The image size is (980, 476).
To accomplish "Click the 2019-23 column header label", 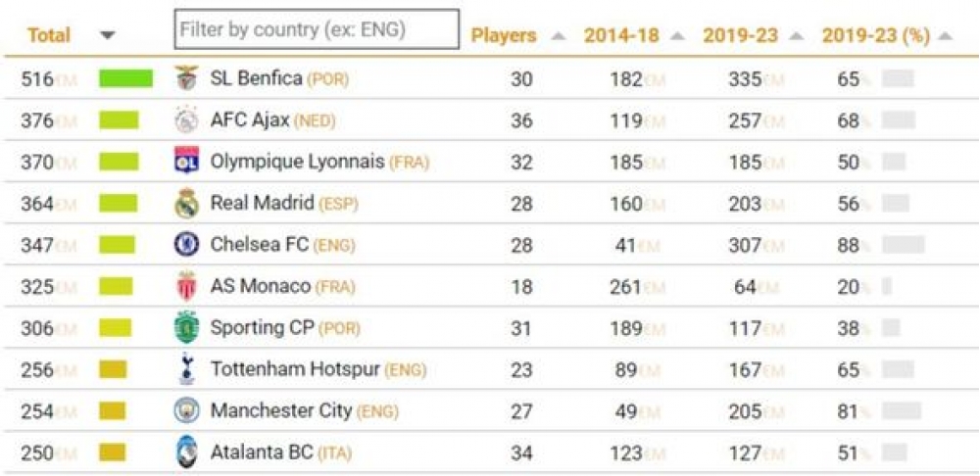I will (x=741, y=35).
